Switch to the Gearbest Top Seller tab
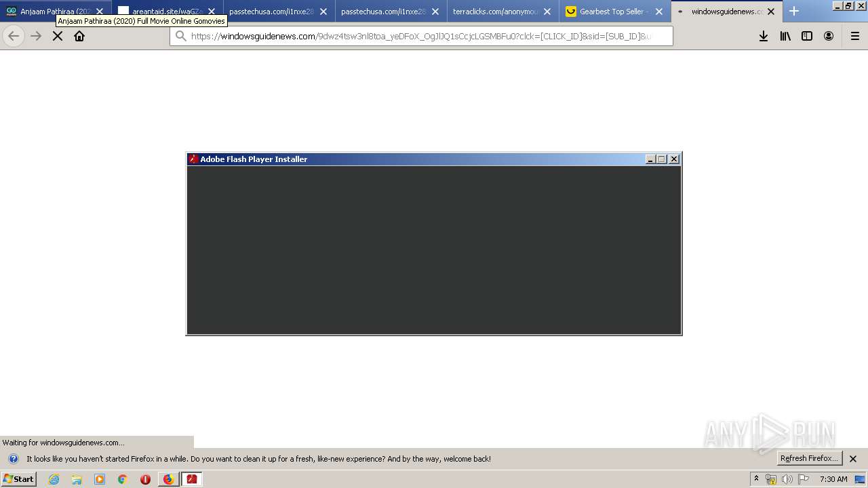The width and height of the screenshot is (868, 488). point(615,12)
